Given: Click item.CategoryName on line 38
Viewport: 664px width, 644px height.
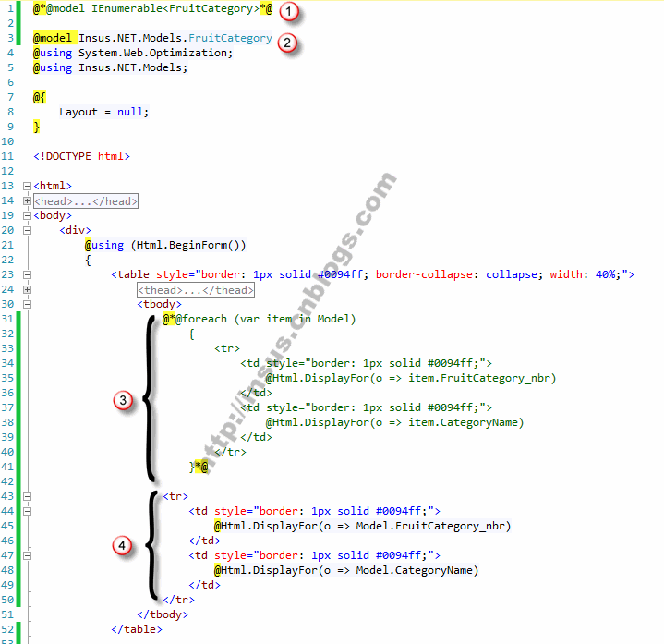Looking at the screenshot, I should (x=463, y=422).
